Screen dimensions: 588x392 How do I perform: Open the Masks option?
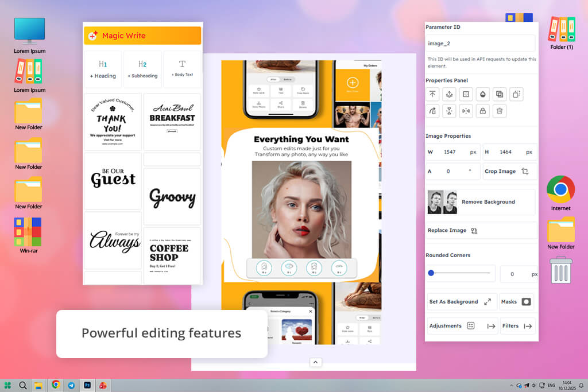(516, 302)
